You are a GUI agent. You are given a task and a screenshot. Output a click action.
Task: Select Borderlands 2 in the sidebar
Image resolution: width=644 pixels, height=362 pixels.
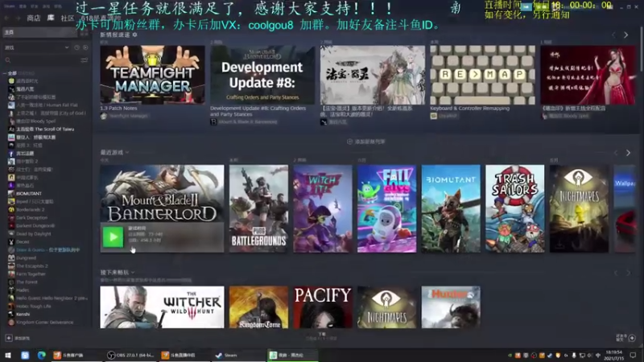click(x=31, y=209)
